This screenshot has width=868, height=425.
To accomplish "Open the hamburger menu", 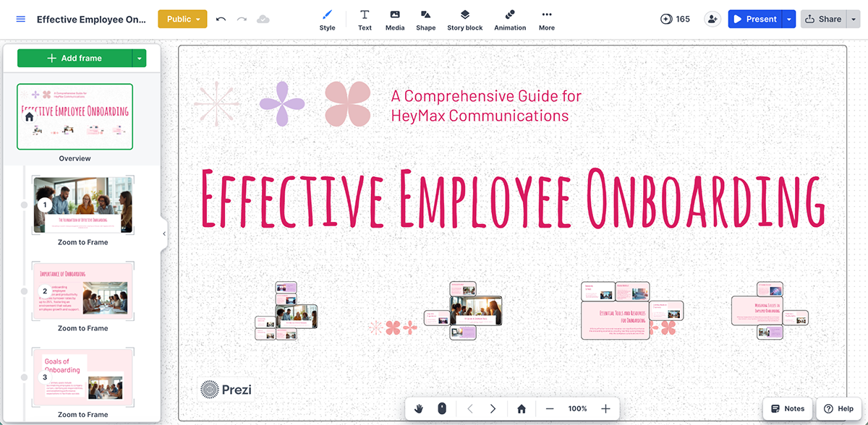I will 20,19.
